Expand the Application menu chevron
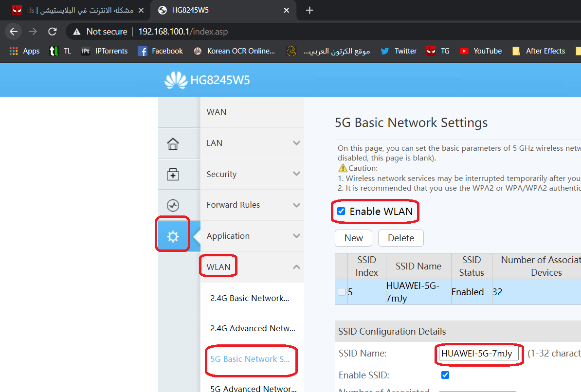 pos(296,236)
